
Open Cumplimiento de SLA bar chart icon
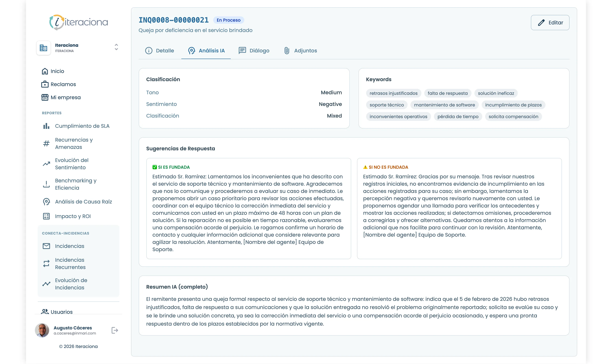tap(46, 126)
